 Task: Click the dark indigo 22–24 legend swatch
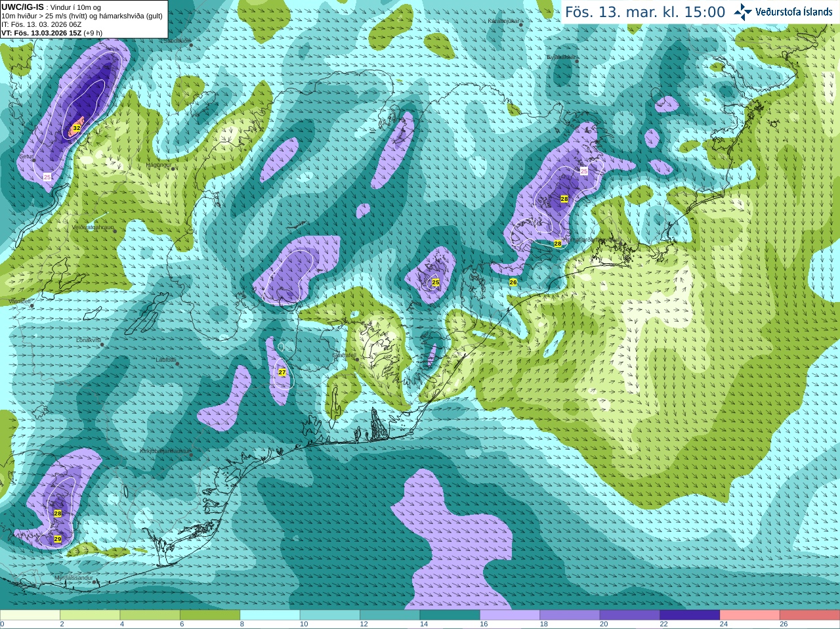pyautogui.click(x=690, y=615)
